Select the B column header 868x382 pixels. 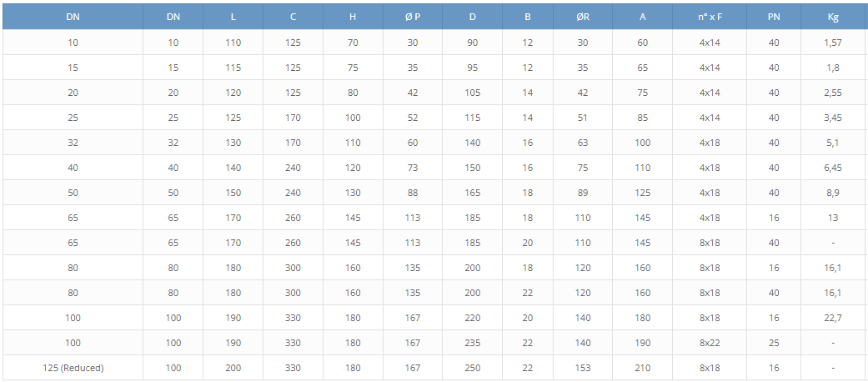pos(528,17)
